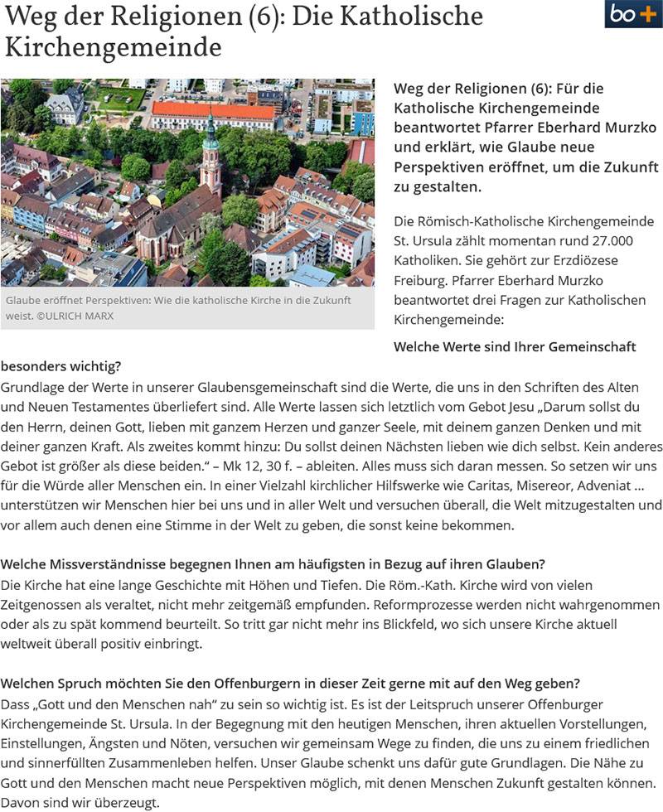The image size is (663, 812).
Task: Click the photo credit '©ULRICH MARX'
Action: [75, 316]
